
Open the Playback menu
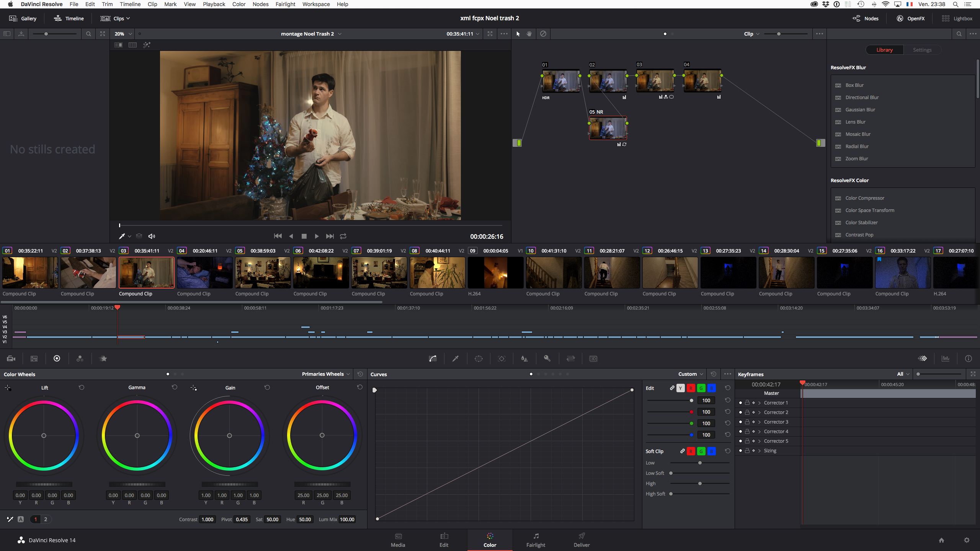tap(214, 4)
